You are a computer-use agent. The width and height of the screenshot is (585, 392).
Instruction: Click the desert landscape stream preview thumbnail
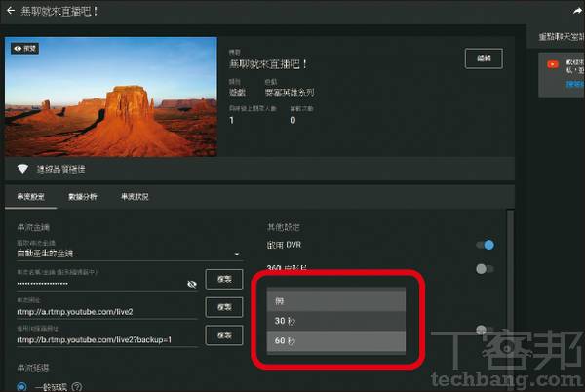(x=111, y=97)
